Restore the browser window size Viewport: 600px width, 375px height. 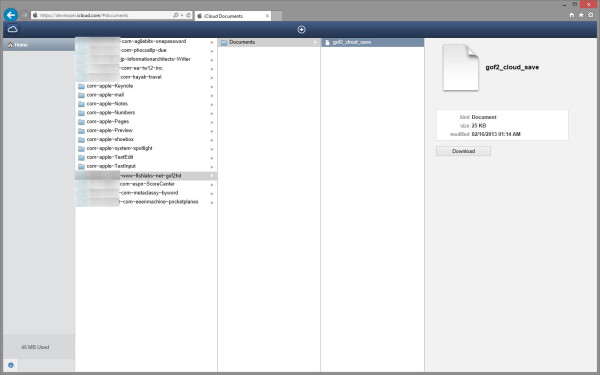click(575, 5)
